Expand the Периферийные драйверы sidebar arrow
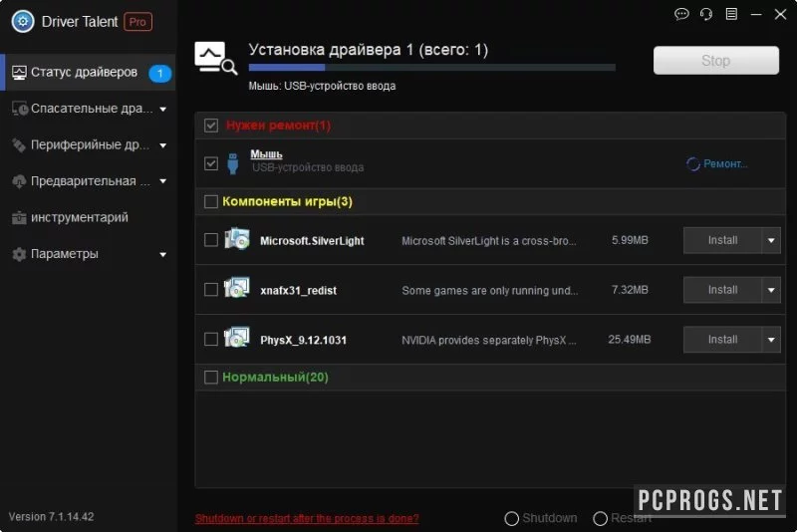This screenshot has height=532, width=797. pyautogui.click(x=162, y=145)
